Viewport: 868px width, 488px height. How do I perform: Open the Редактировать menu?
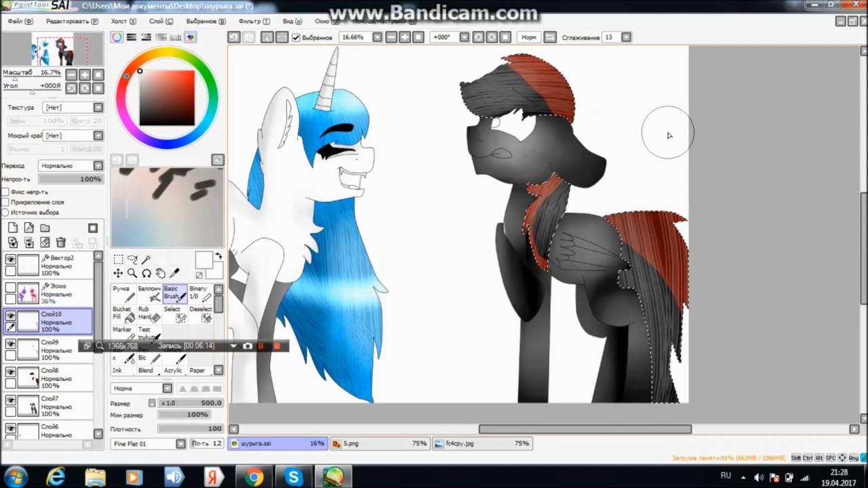(x=71, y=21)
